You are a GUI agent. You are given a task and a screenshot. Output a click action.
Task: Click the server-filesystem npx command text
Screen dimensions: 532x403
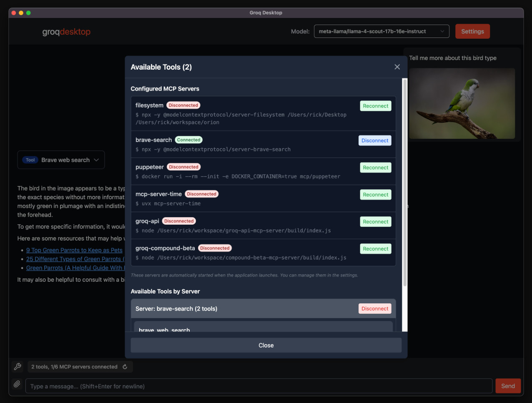pyautogui.click(x=241, y=118)
